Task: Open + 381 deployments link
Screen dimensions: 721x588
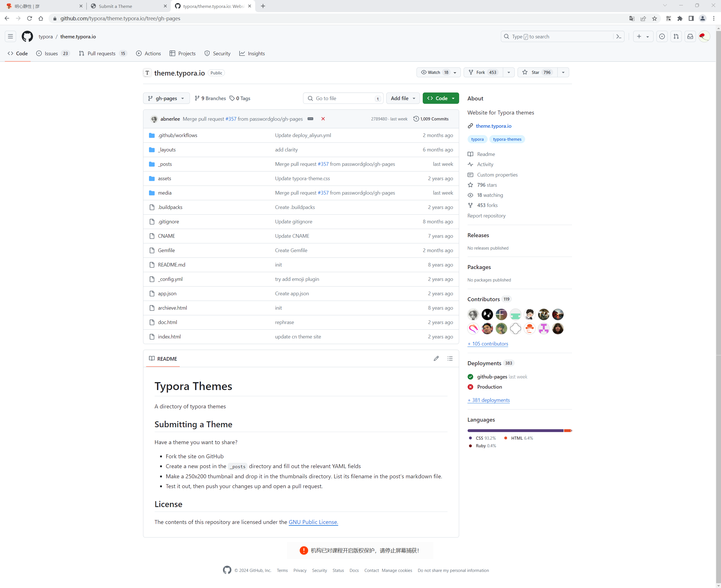Action: pos(488,400)
